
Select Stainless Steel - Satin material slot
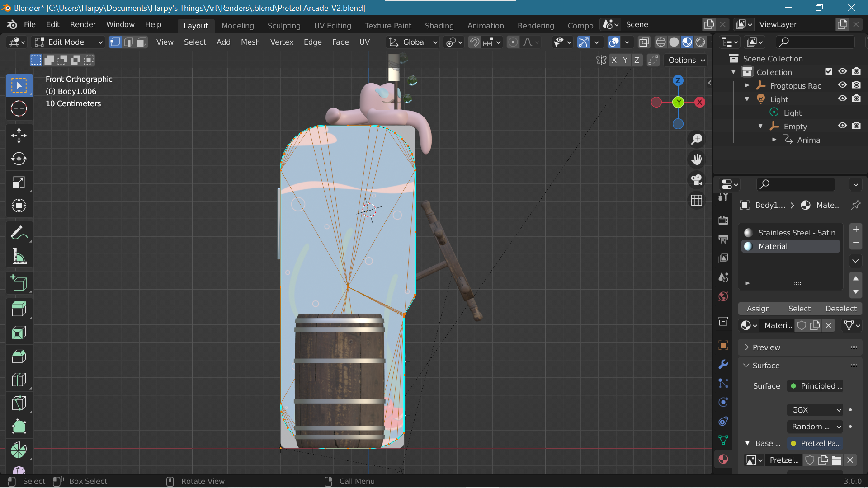[x=790, y=233]
